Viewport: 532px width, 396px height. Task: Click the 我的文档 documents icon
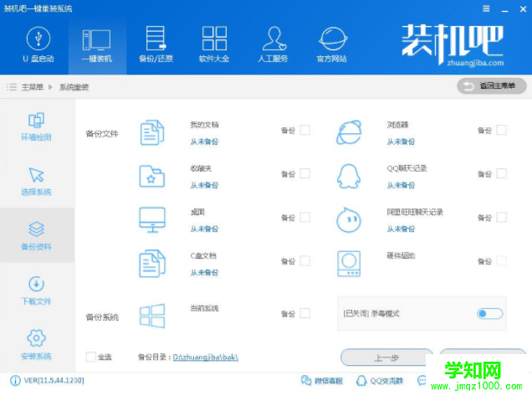[x=152, y=133]
